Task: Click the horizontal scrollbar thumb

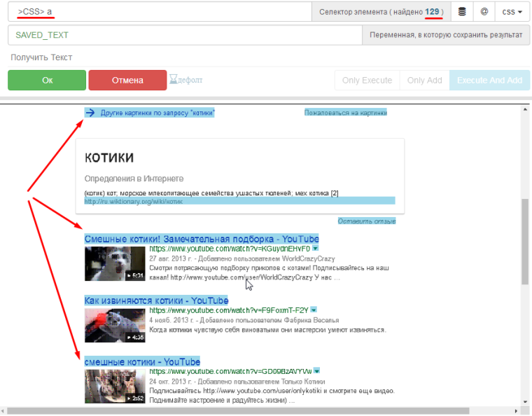Action: point(238,411)
